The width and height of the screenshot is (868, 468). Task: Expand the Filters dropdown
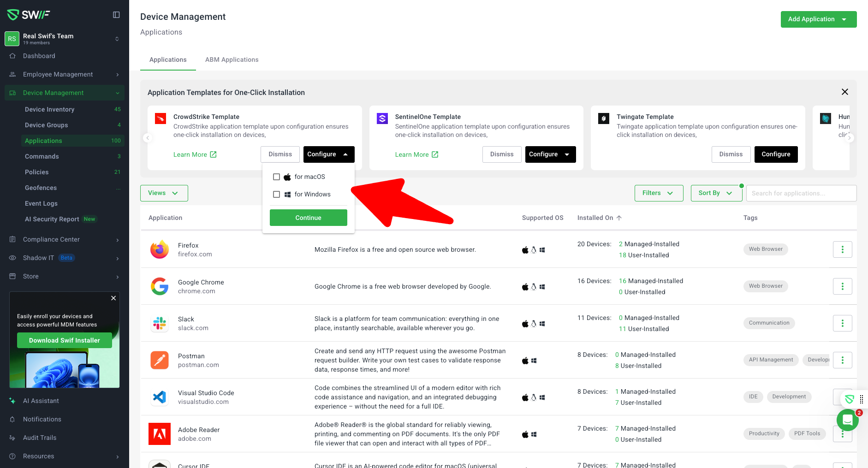pyautogui.click(x=658, y=193)
